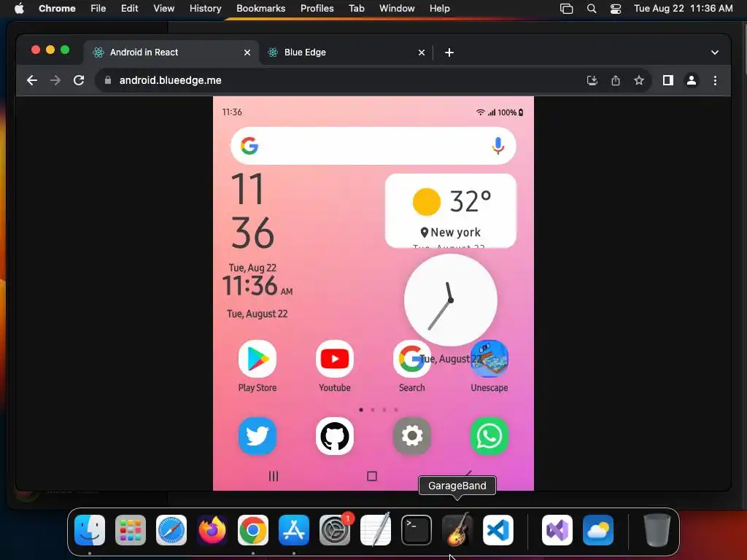Launch the Youtube app on phone
This screenshot has height=560, width=747.
(x=334, y=359)
